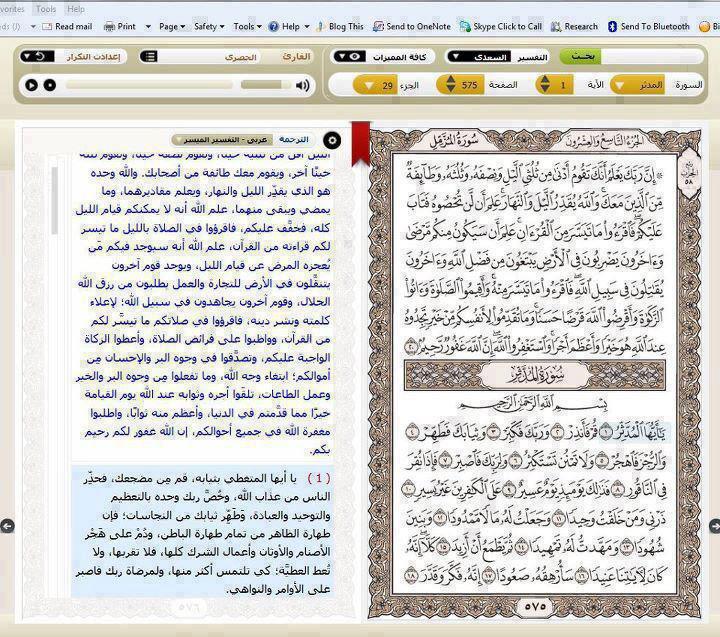Open tafsir السعدى dropdown
Viewport: 720px width, 637px height.
pyautogui.click(x=479, y=57)
